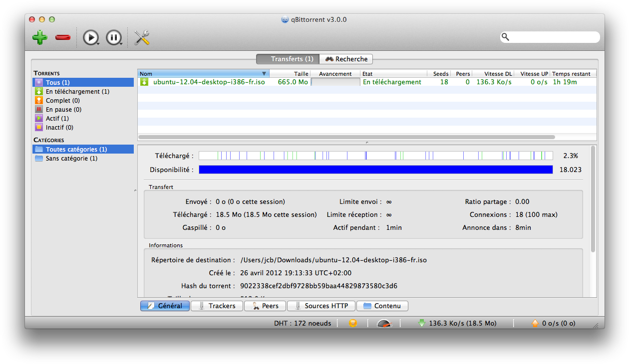This screenshot has height=364, width=629.
Task: Open the Peers details tab
Action: 265,306
